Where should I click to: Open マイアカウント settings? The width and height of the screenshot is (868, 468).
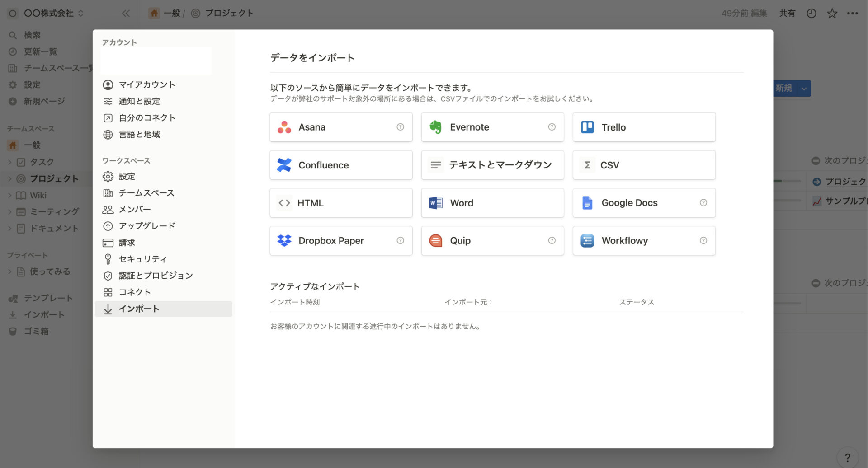click(163, 85)
